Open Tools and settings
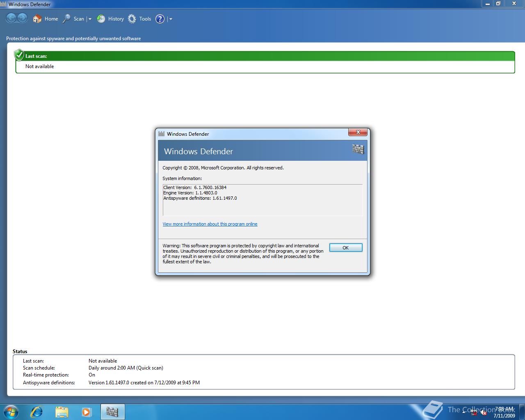 139,18
